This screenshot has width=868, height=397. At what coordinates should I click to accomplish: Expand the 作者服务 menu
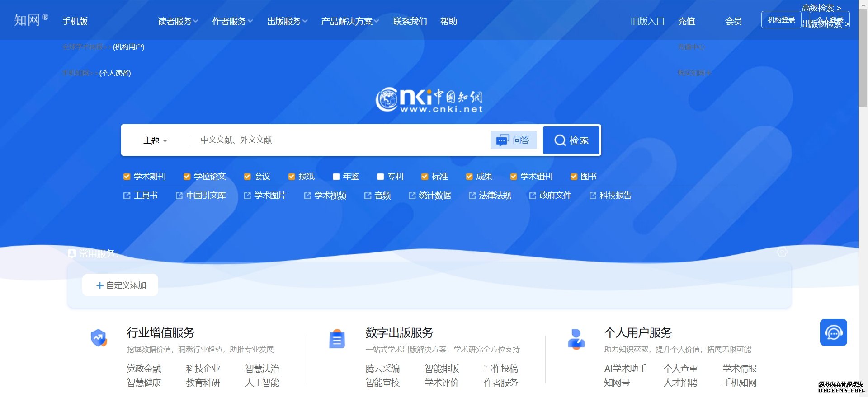232,21
